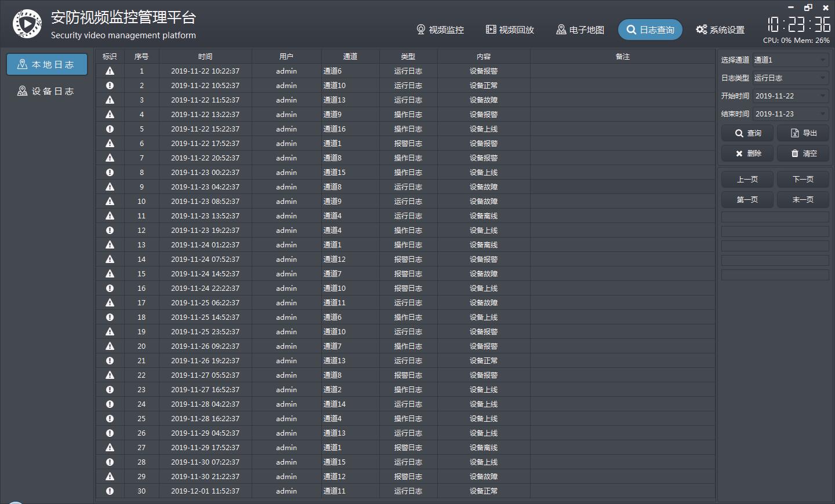
Task: Click info icon in row 21
Action: [110, 360]
